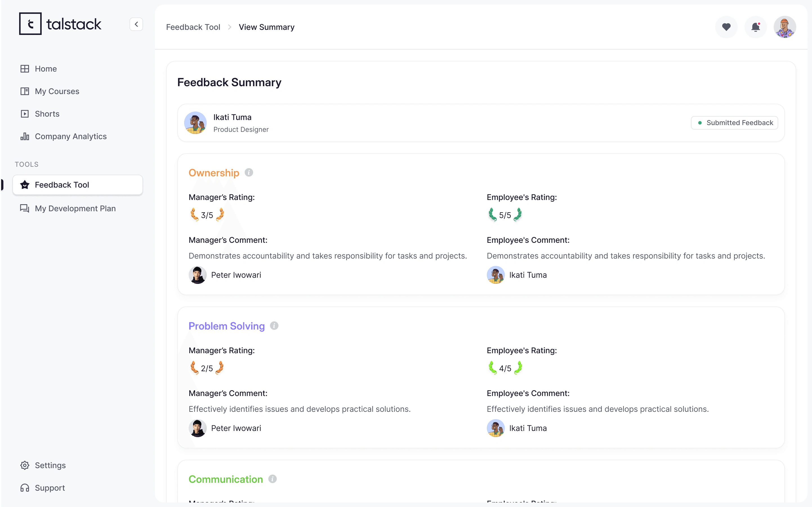The width and height of the screenshot is (812, 507).
Task: Click the Problem Solving info icon
Action: pos(274,326)
